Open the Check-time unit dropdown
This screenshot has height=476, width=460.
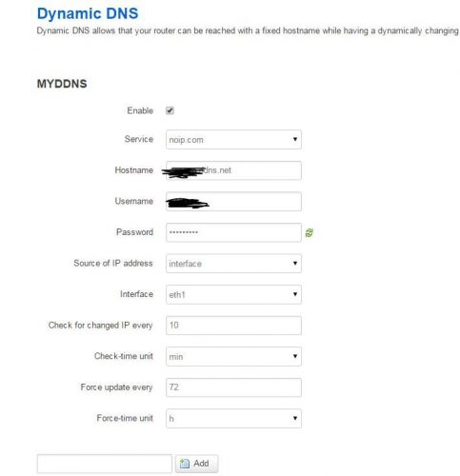click(x=233, y=356)
